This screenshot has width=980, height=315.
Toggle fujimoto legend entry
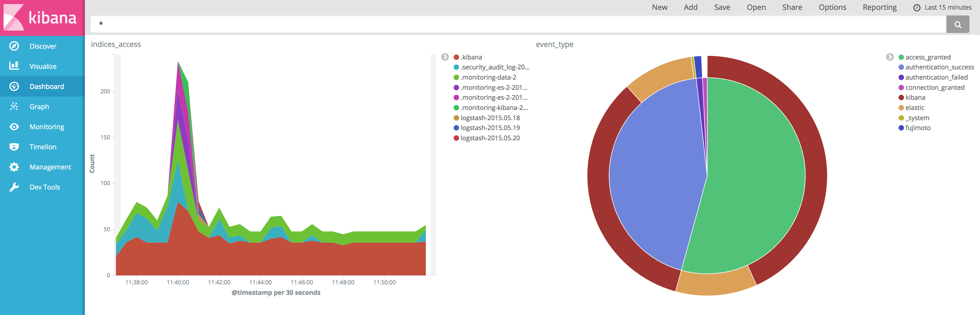[x=915, y=128]
